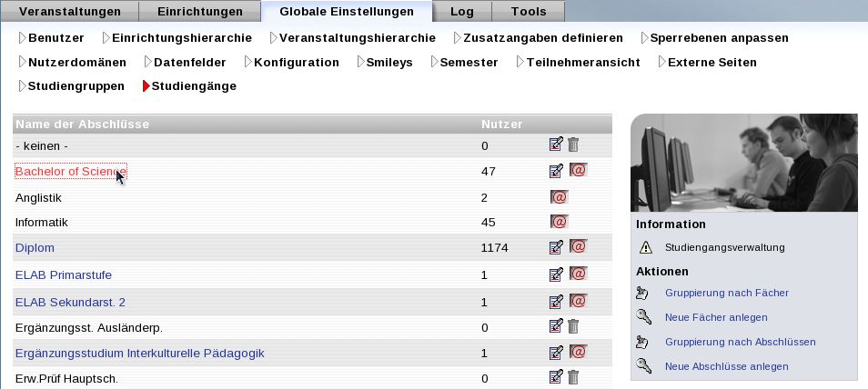Edit the ELAB Sekundarst. 2 entry

[556, 302]
